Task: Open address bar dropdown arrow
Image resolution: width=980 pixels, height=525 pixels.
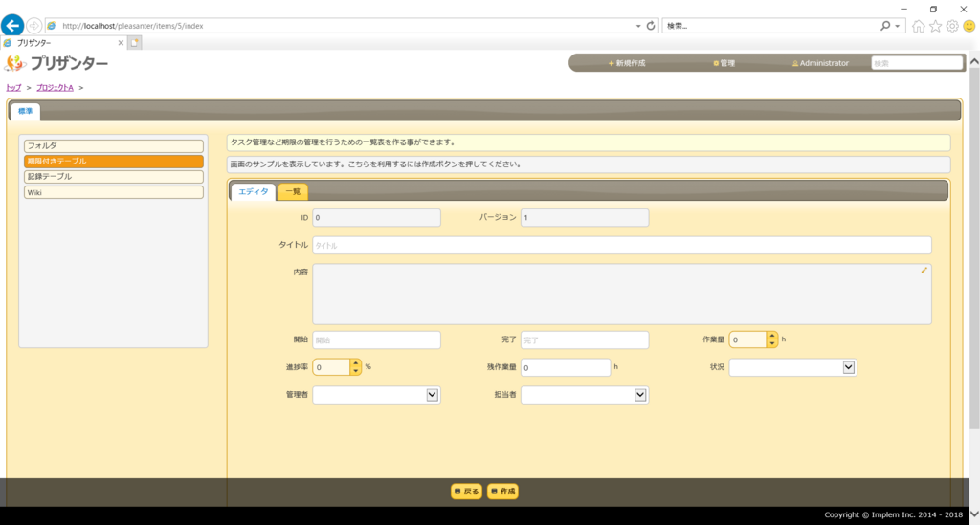Action: click(x=638, y=26)
